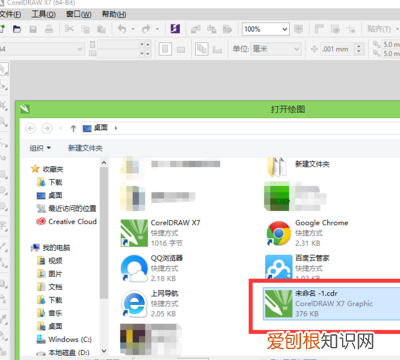Select 音乐 folder in navigation pane
The width and height of the screenshot is (400, 360).
pos(50,313)
